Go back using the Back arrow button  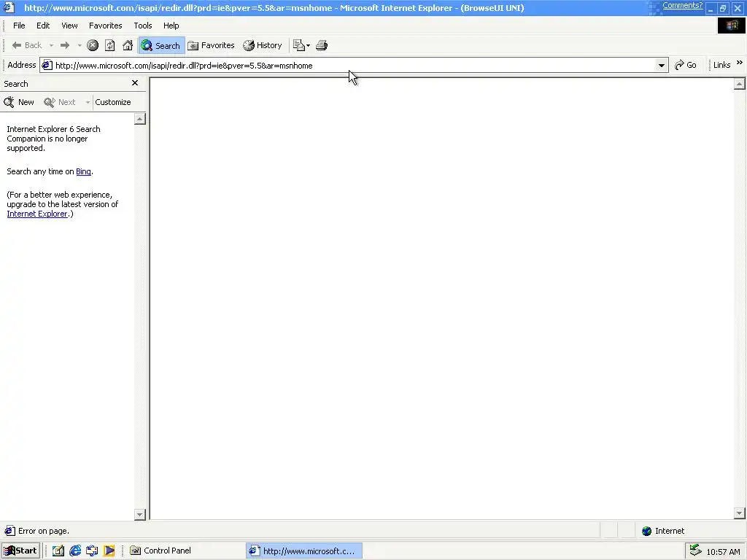(x=27, y=45)
